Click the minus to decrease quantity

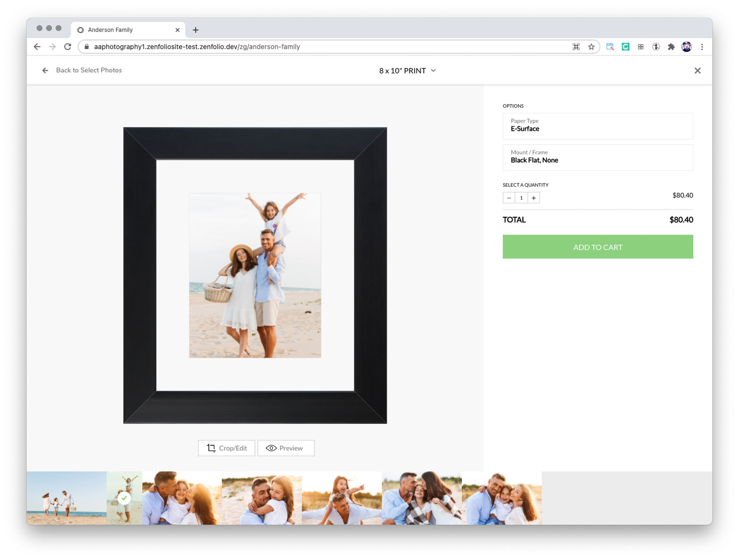coord(509,197)
